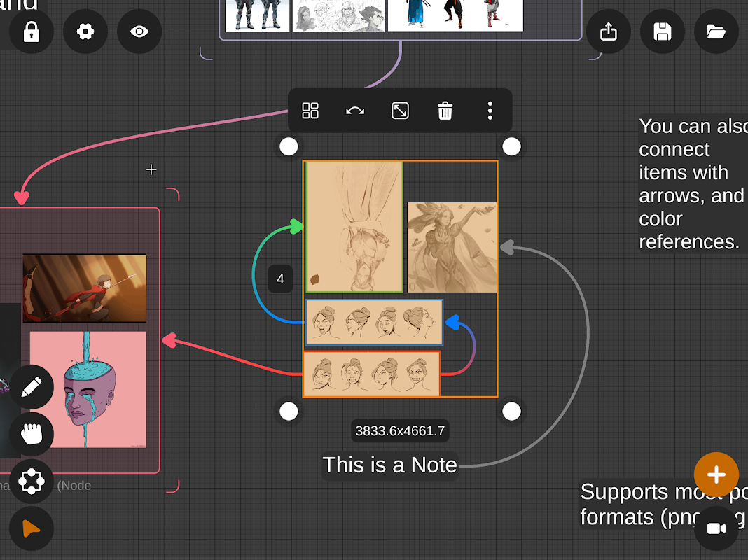This screenshot has height=560, width=748.
Task: Delete selection with the trash icon
Action: [x=445, y=111]
